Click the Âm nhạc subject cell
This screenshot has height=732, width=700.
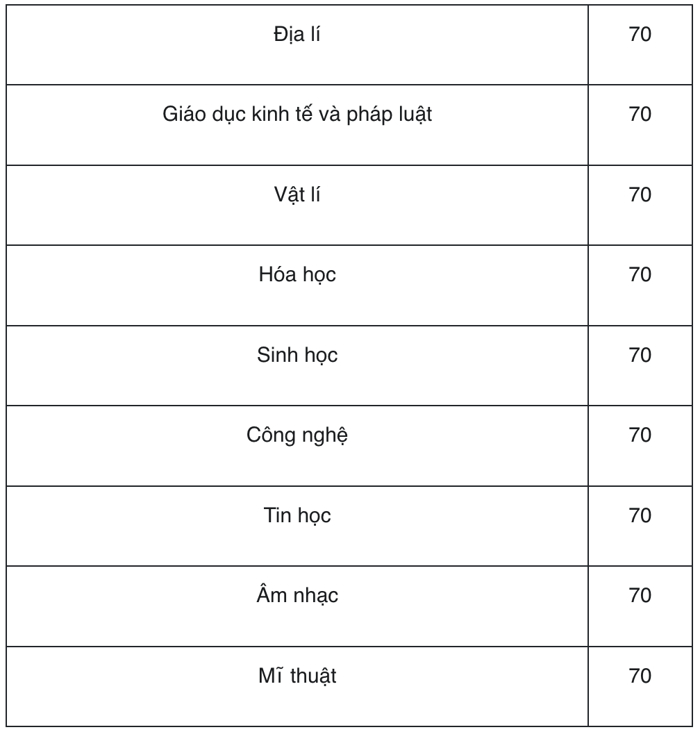[x=297, y=606]
